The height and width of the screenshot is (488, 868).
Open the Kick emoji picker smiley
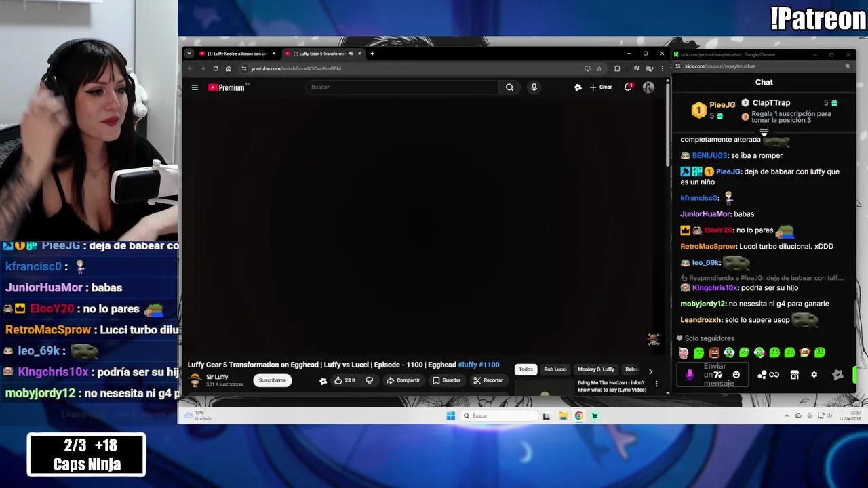point(736,375)
